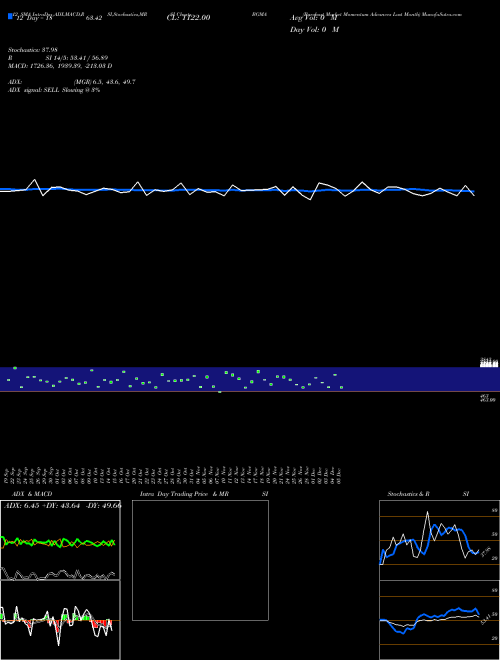Click the lower RSI chart panel
This screenshot has height=660, width=500.
pyautogui.click(x=439, y=620)
